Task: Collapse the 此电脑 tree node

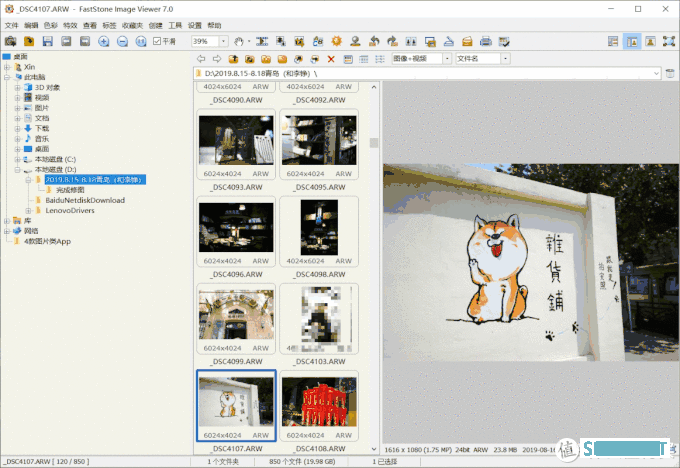Action: click(x=7, y=77)
